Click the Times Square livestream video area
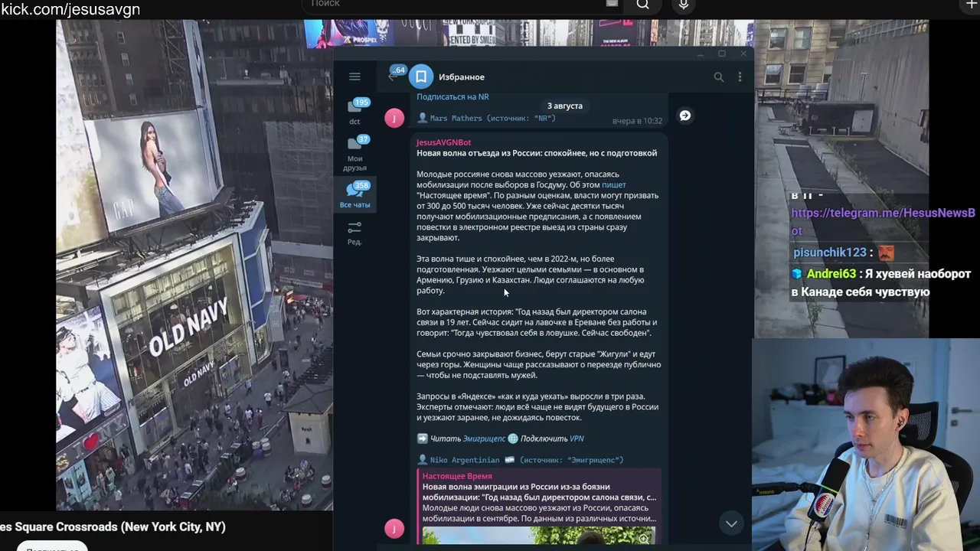Screen dimensions: 980x551 pos(194,265)
